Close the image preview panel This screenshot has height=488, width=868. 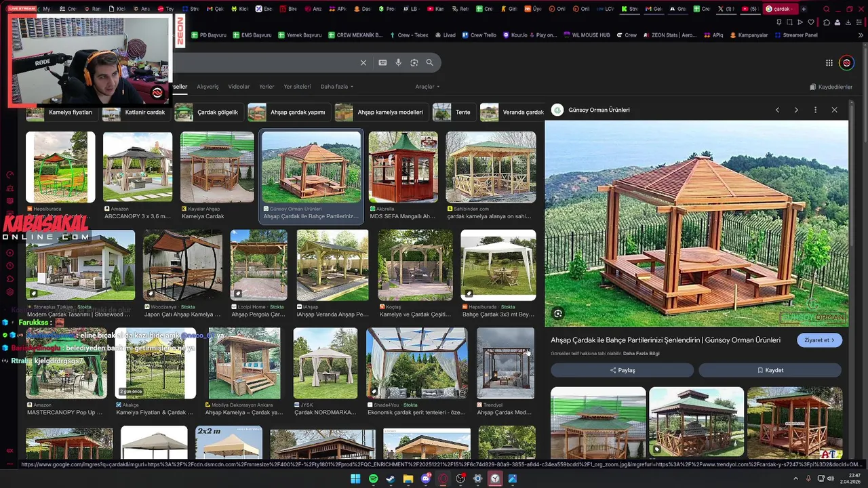[834, 110]
